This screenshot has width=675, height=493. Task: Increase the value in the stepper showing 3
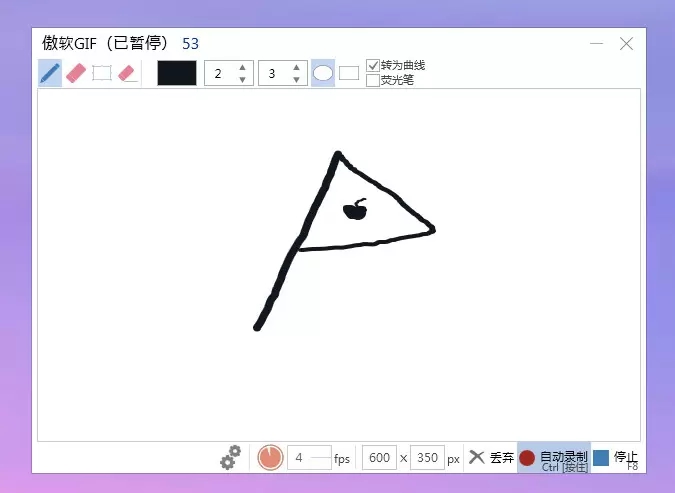point(296,67)
